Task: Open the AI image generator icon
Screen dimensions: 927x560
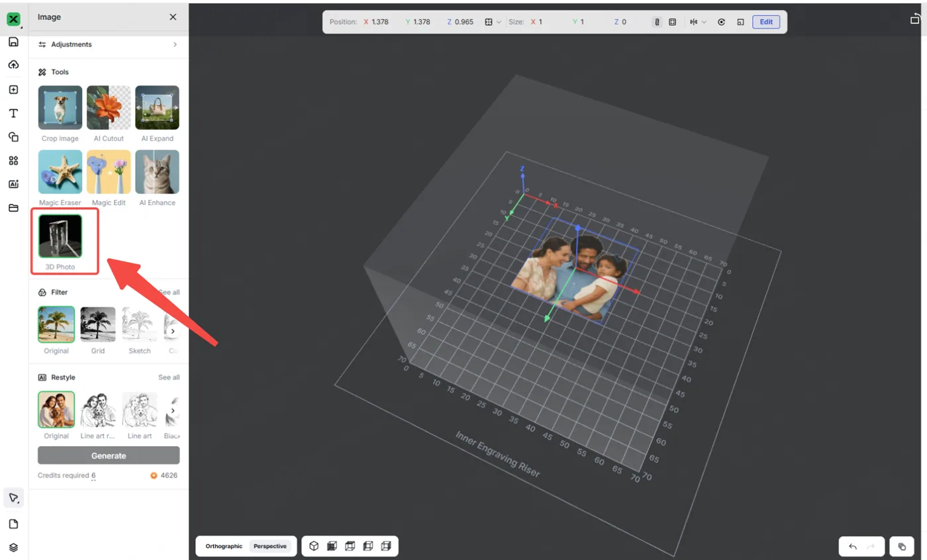Action: (x=13, y=184)
